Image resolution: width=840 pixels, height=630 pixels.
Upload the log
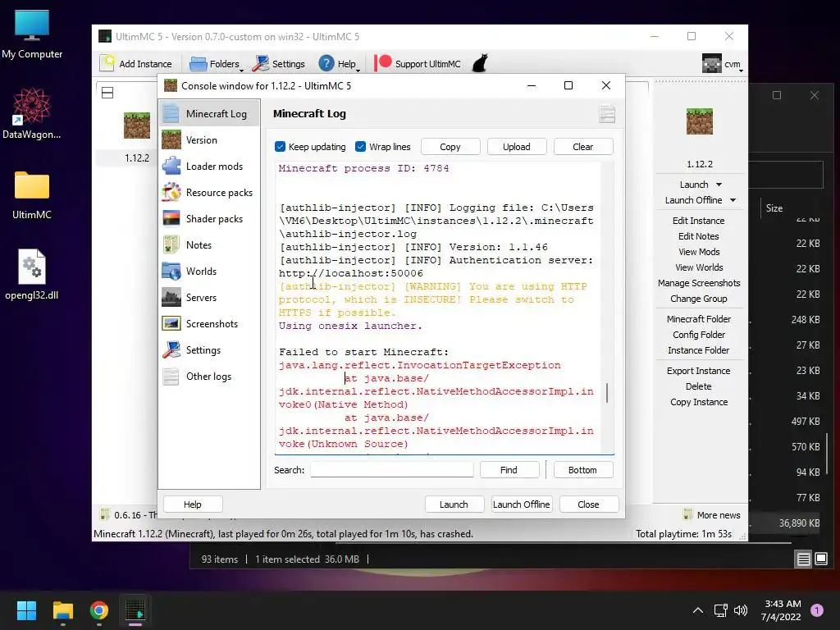[517, 147]
